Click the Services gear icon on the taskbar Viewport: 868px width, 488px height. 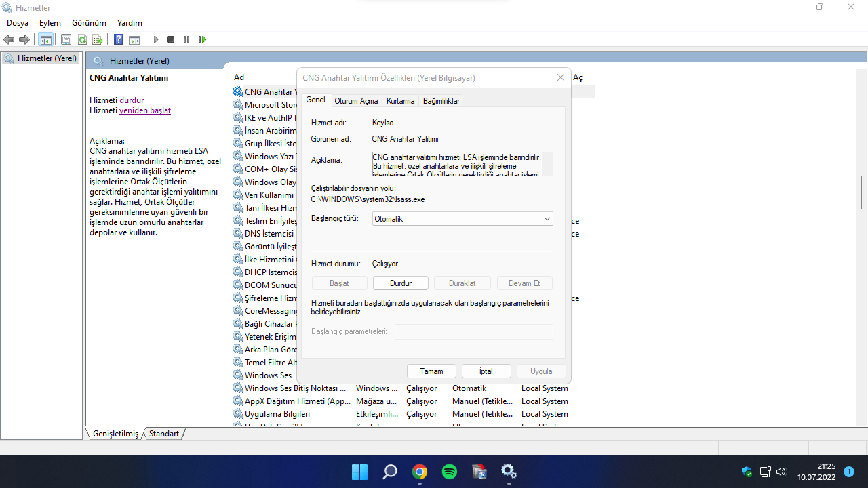pyautogui.click(x=509, y=472)
